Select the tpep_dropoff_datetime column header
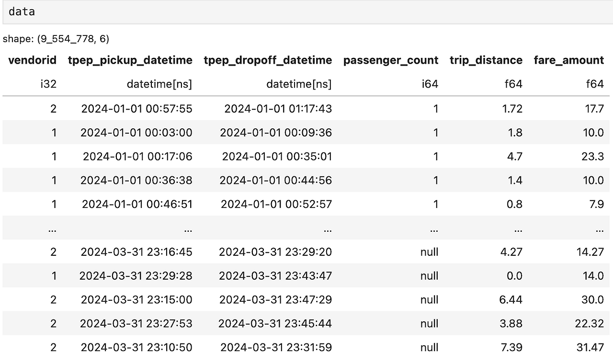This screenshot has height=364, width=613. pyautogui.click(x=268, y=60)
